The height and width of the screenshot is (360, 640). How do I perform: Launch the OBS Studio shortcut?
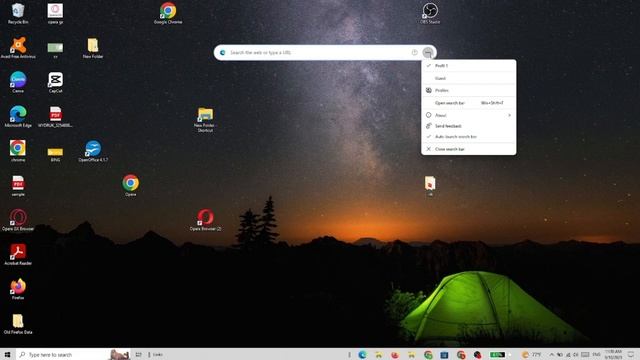[x=430, y=13]
